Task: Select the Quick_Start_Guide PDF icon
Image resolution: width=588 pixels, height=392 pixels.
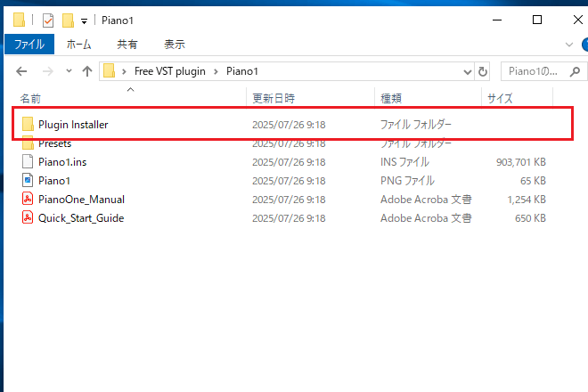Action: (x=28, y=217)
